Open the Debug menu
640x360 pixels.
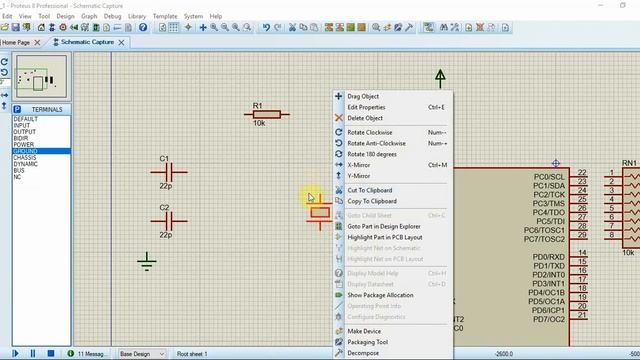coord(112,16)
